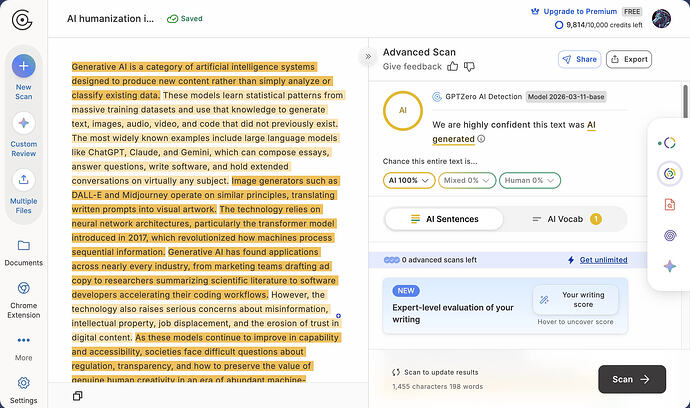Screen dimensions: 690x408
Task: Click the AI score circle
Action: click(x=403, y=110)
